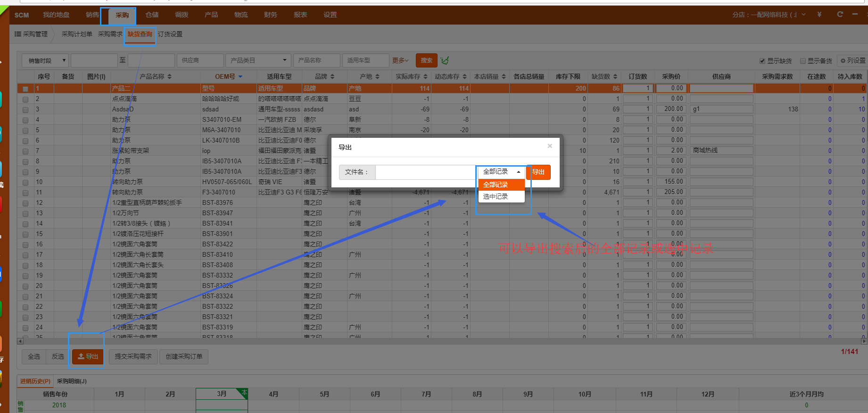Open the 仓储 menu
The width and height of the screenshot is (868, 413).
(152, 15)
